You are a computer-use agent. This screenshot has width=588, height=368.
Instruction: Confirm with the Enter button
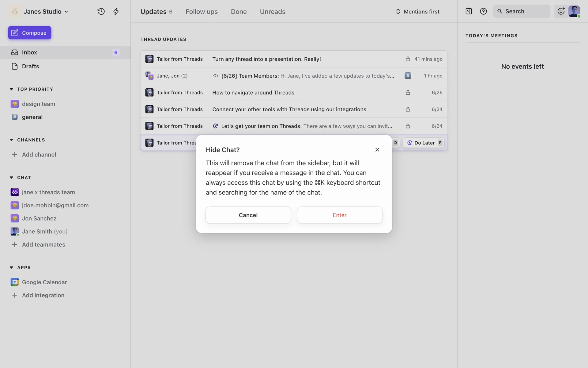(x=339, y=215)
